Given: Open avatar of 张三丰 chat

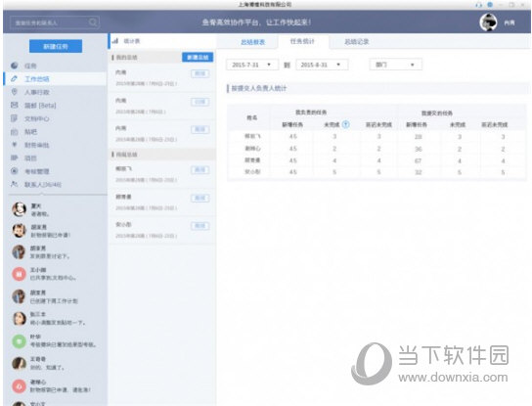Looking at the screenshot, I should click(19, 318).
